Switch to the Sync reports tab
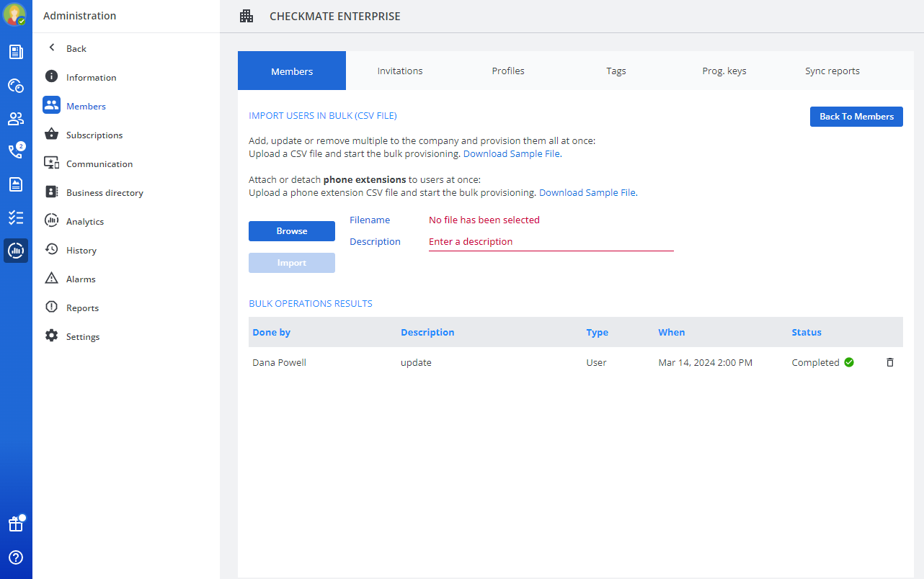This screenshot has width=924, height=579. click(x=832, y=71)
